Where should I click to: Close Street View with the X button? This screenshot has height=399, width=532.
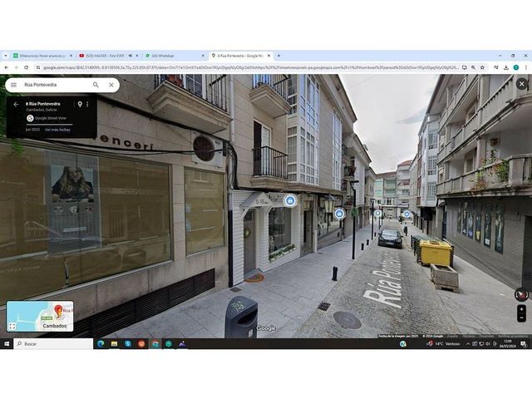pos(521,84)
